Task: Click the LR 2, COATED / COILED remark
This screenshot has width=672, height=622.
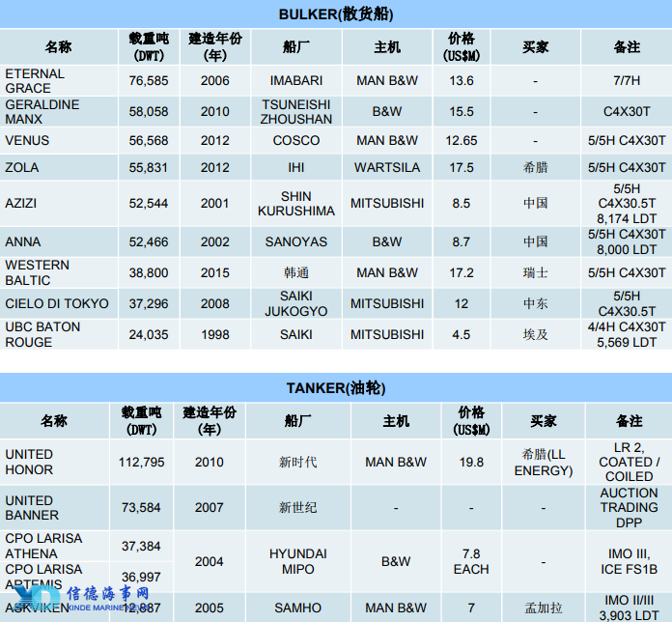Action: tap(630, 462)
